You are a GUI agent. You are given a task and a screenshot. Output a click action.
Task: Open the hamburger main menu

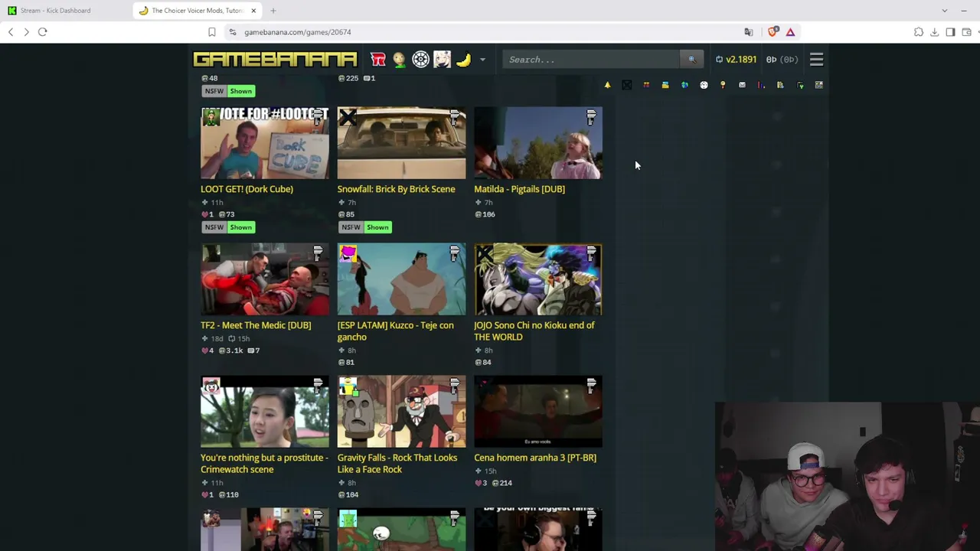(816, 60)
